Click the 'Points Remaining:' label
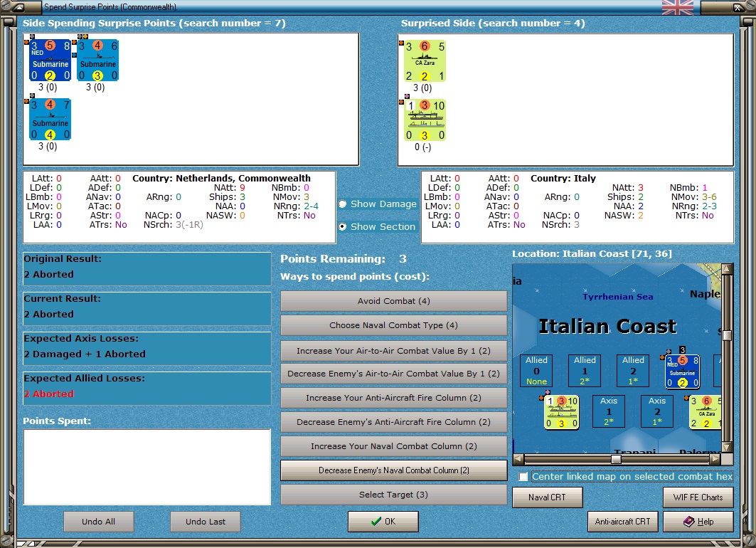 (x=333, y=259)
